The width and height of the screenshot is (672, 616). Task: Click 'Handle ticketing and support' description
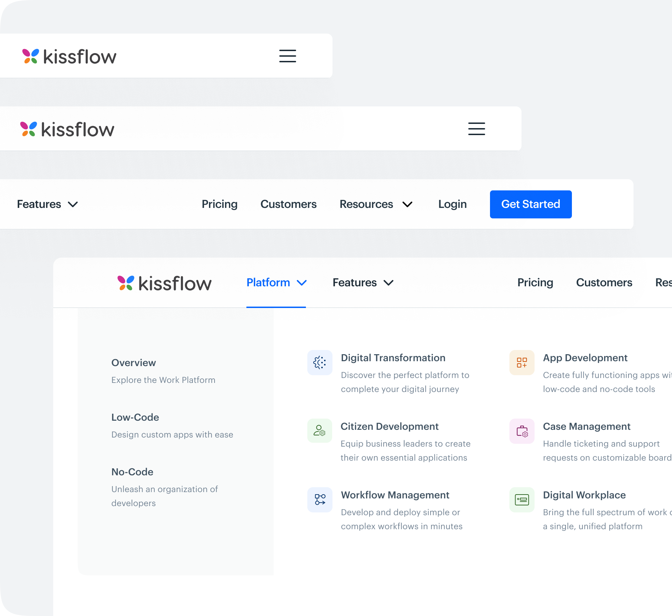[607, 451]
